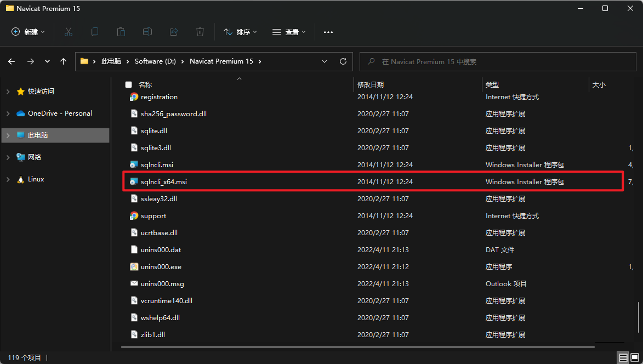The width and height of the screenshot is (643, 364).
Task: Go forward with the right arrow
Action: (31, 61)
